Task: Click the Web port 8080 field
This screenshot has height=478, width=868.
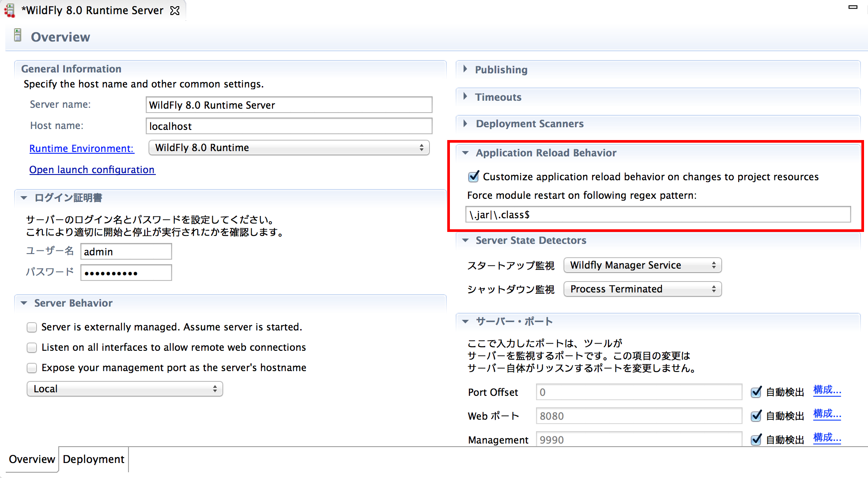Action: click(x=639, y=416)
